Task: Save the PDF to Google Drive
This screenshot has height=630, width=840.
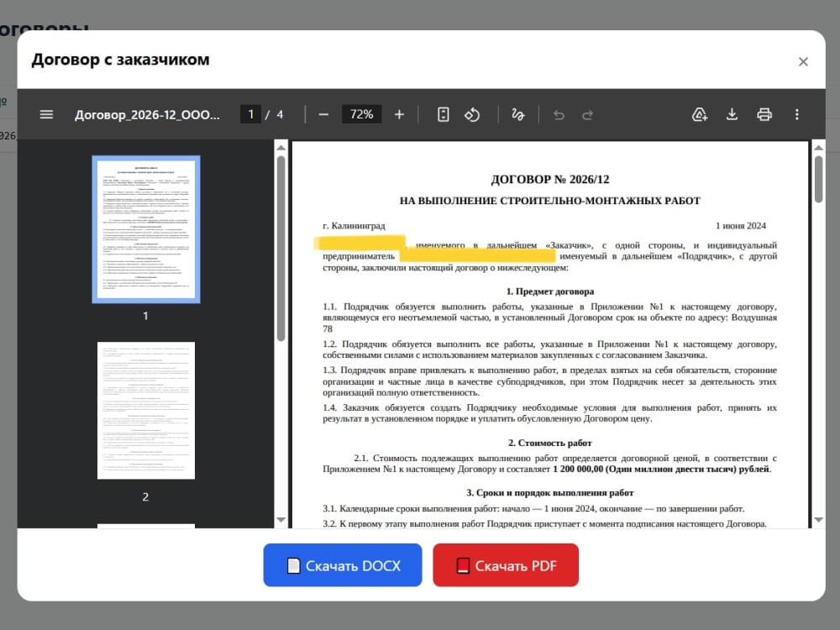Action: pyautogui.click(x=699, y=114)
